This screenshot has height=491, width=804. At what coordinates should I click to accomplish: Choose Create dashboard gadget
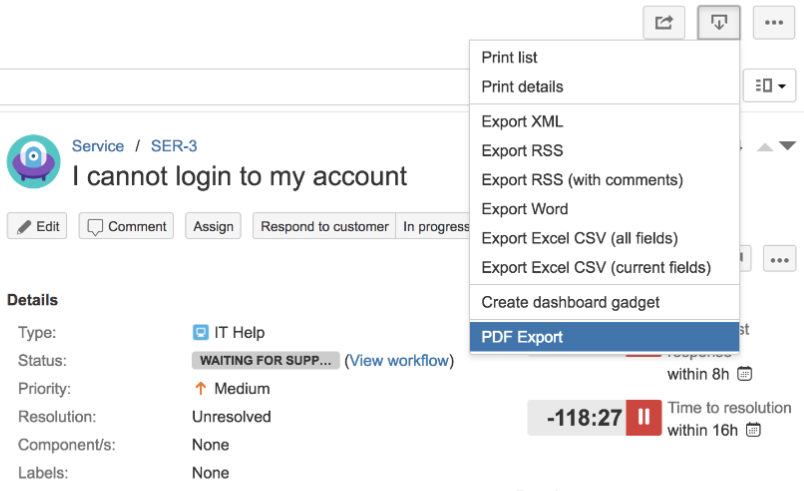click(604, 302)
